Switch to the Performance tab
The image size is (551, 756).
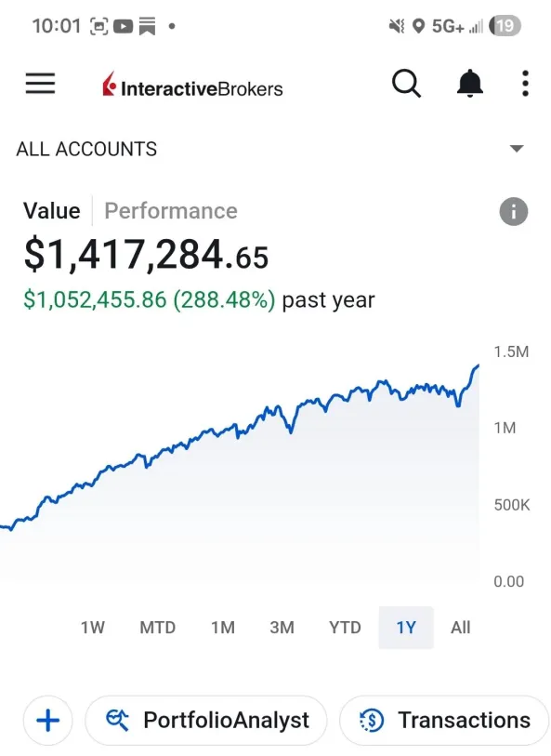[x=171, y=211]
